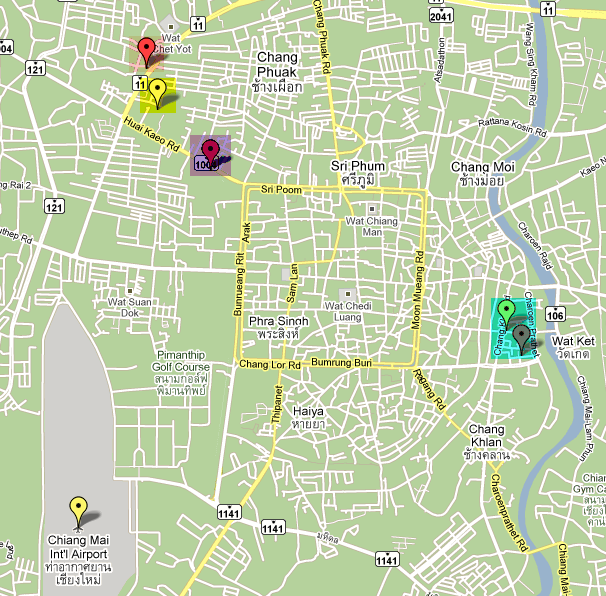Select the yellow marker at Chiang Mai Airport

click(78, 513)
